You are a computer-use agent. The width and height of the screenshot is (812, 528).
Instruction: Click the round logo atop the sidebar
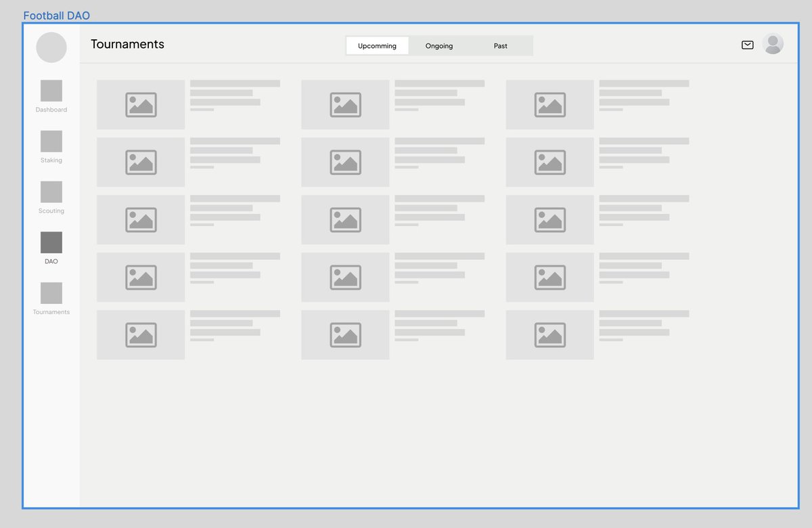(x=51, y=47)
